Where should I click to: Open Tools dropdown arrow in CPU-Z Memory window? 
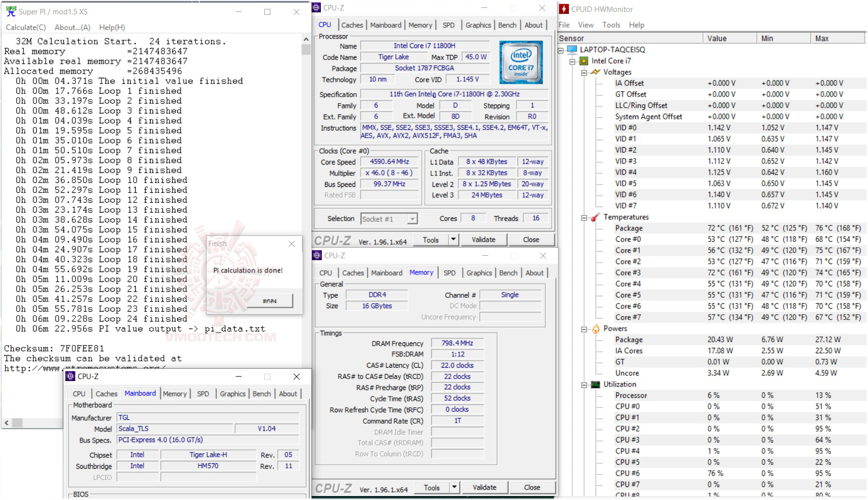click(454, 488)
